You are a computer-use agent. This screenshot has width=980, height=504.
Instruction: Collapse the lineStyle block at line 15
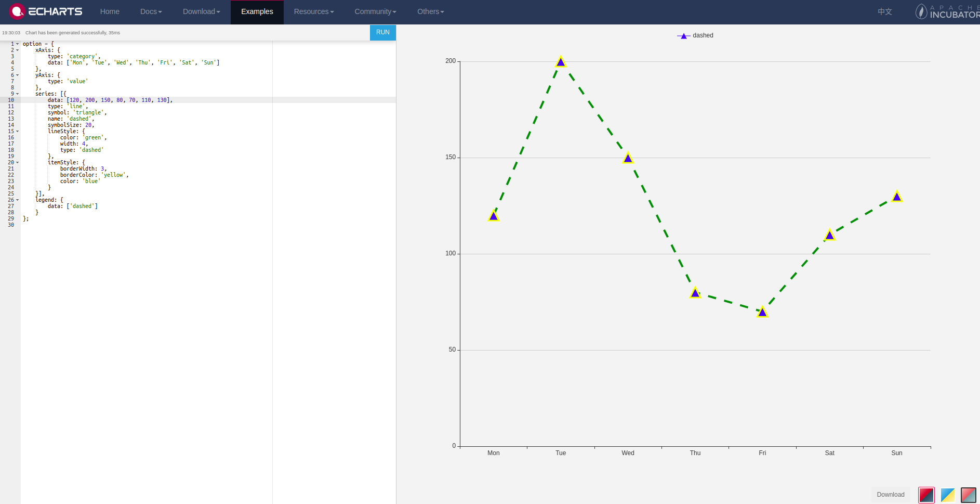tap(16, 131)
